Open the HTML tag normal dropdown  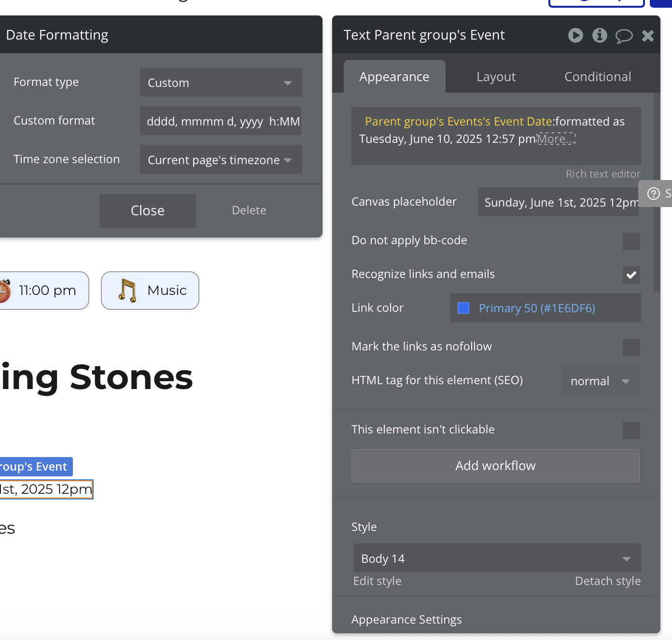(601, 381)
